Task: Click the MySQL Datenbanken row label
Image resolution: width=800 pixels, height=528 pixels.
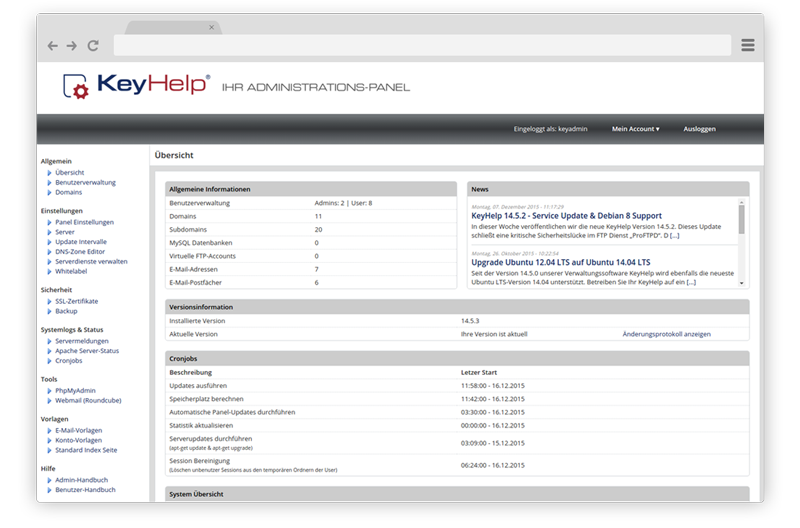Action: [x=201, y=243]
